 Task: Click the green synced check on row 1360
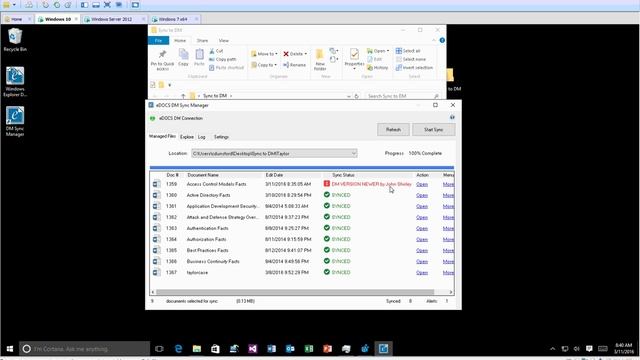click(x=327, y=195)
